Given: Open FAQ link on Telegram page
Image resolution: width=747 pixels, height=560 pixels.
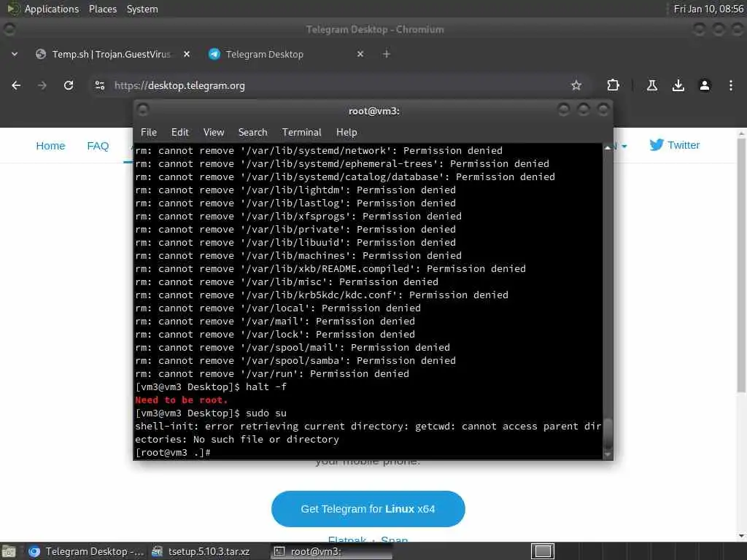Looking at the screenshot, I should point(98,146).
